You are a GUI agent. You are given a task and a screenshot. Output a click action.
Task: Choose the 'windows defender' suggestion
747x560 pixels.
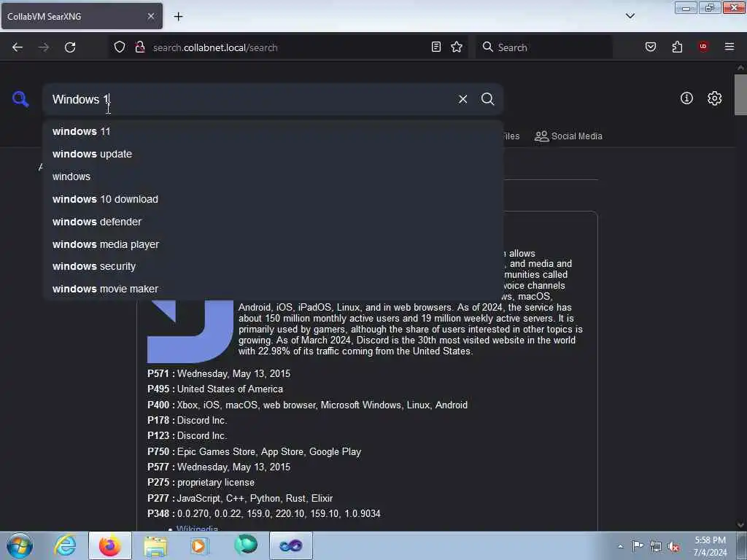click(x=273, y=222)
